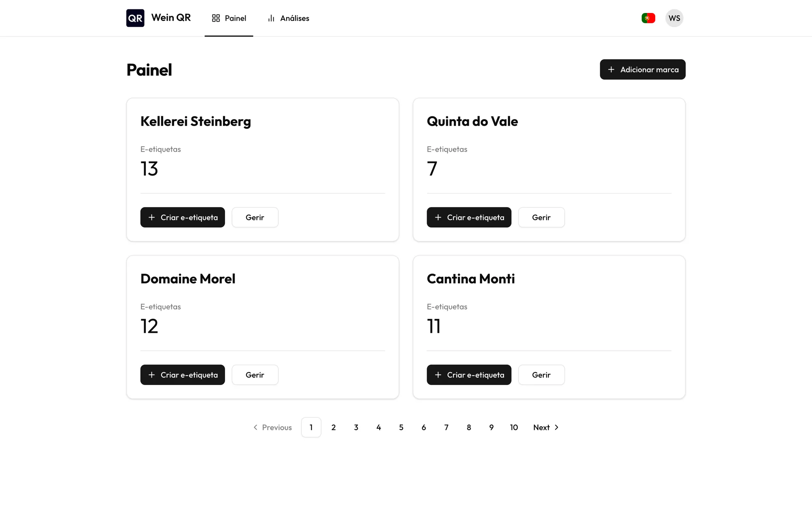Select pagination page 5
The image size is (812, 508).
(x=401, y=427)
